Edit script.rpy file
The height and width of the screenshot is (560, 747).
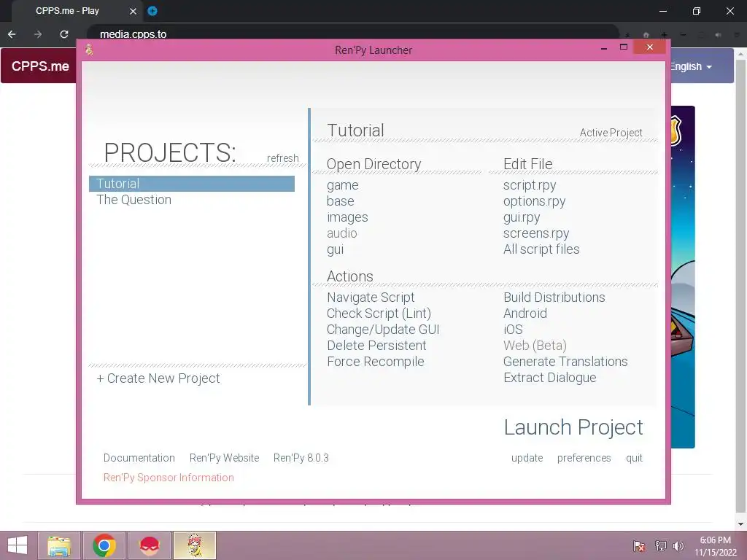[x=530, y=185]
